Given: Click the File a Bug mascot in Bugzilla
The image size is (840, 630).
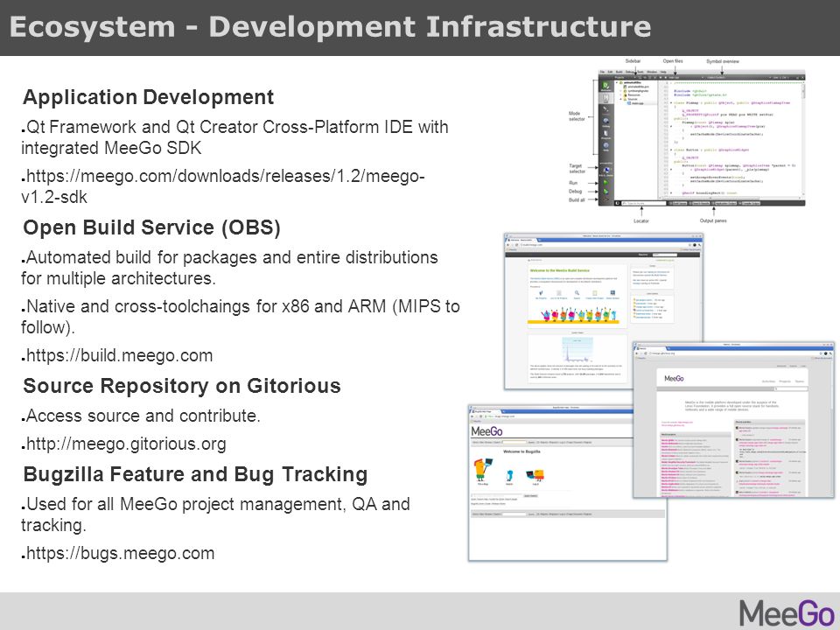Looking at the screenshot, I should point(483,470).
